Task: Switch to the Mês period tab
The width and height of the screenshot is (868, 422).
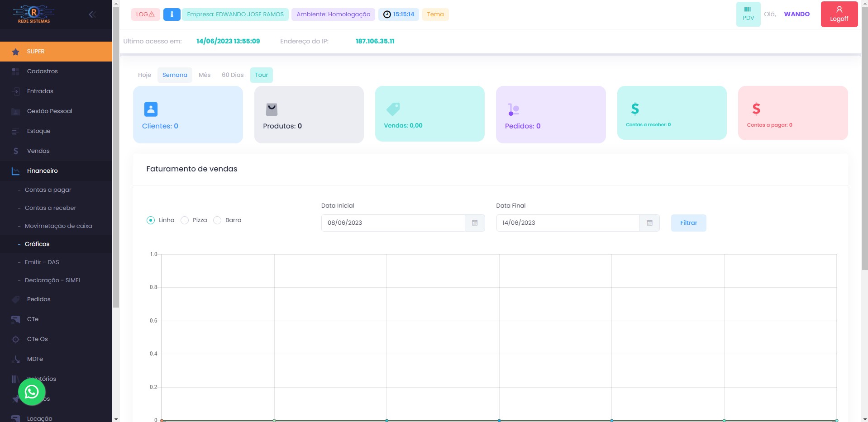Action: (x=205, y=75)
